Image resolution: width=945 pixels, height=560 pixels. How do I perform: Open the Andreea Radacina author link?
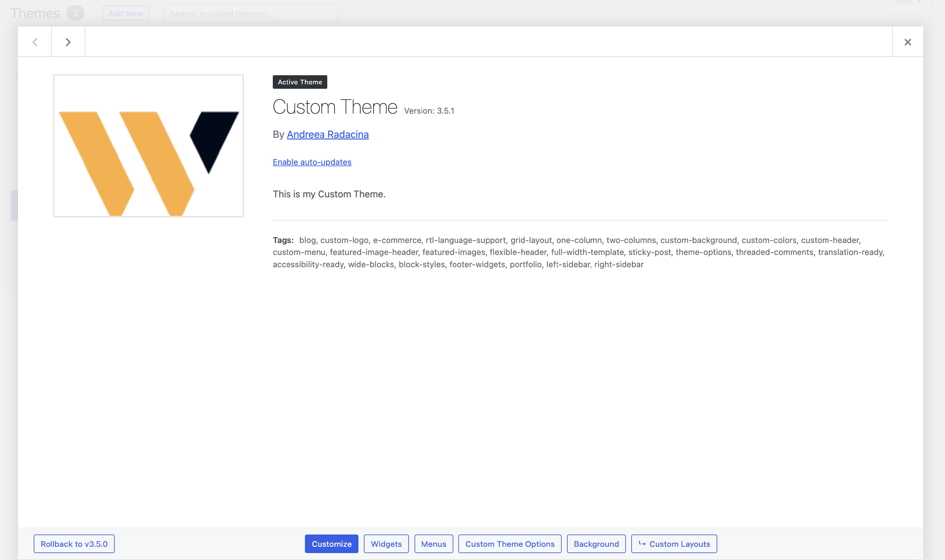(x=327, y=134)
